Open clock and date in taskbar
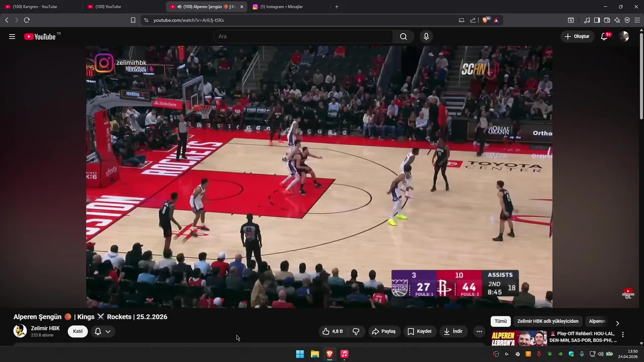This screenshot has height=362, width=644. coord(628,354)
